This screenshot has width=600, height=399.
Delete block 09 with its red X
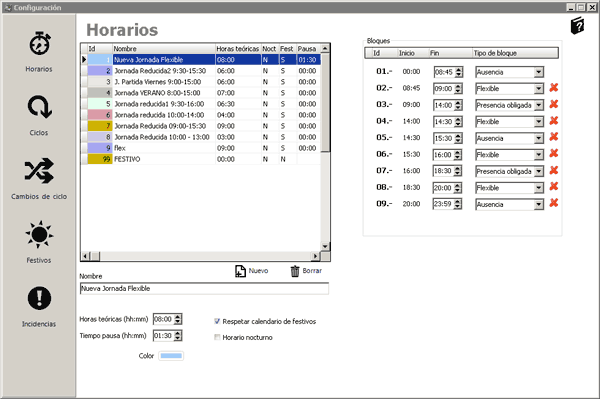point(553,204)
